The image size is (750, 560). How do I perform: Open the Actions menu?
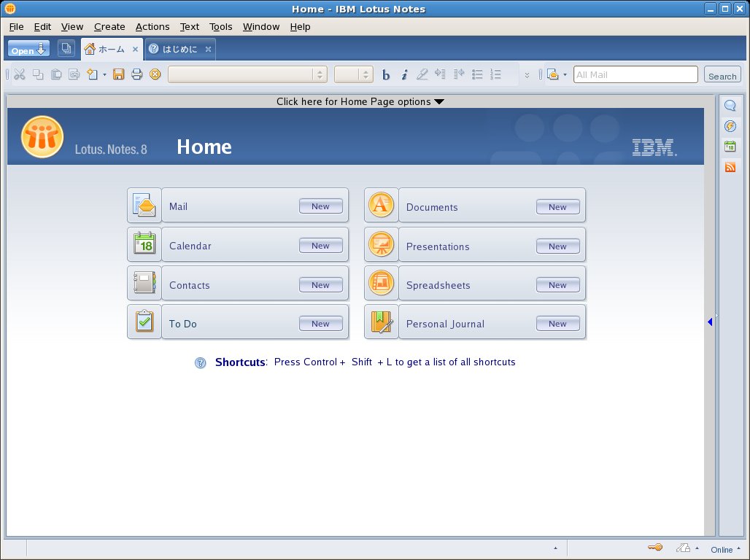tap(152, 27)
